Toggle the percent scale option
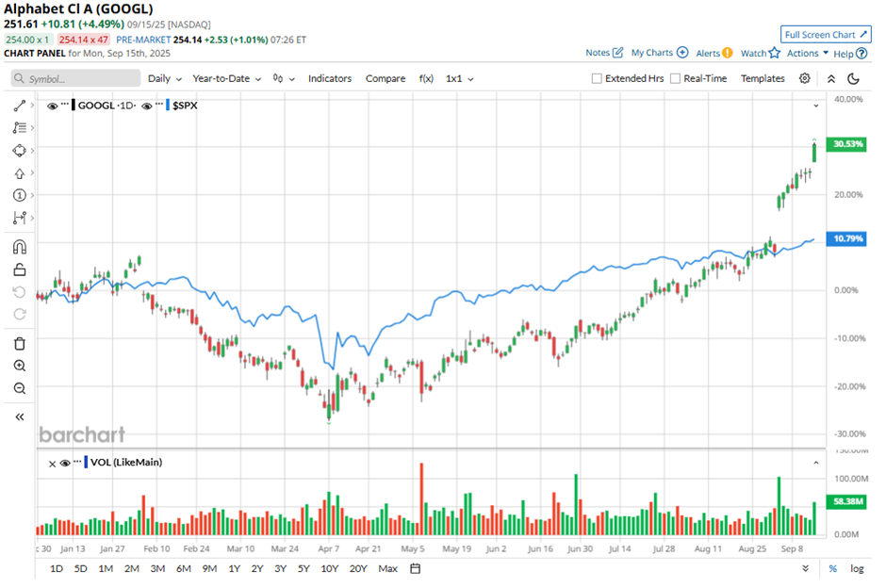This screenshot has width=886, height=588. 833,569
